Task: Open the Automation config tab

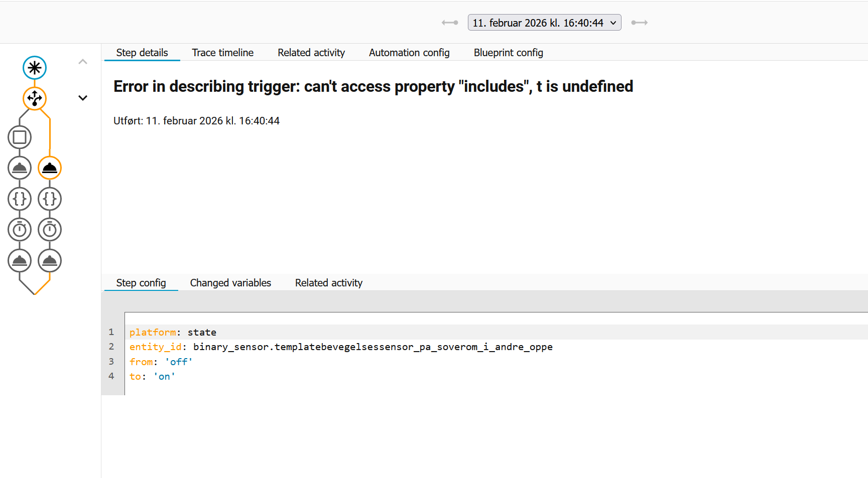Action: pyautogui.click(x=409, y=53)
